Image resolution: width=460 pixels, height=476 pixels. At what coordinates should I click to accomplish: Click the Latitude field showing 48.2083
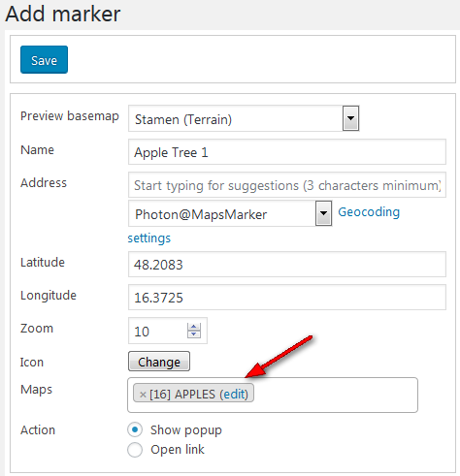point(287,265)
